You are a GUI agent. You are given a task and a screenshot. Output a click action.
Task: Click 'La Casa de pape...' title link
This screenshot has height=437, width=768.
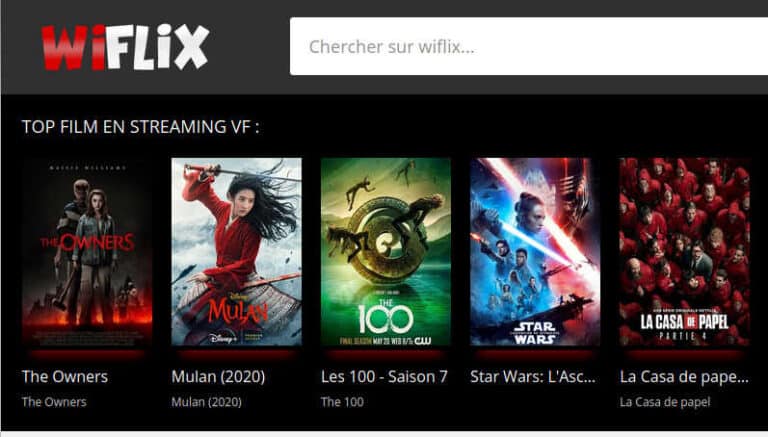click(x=684, y=377)
